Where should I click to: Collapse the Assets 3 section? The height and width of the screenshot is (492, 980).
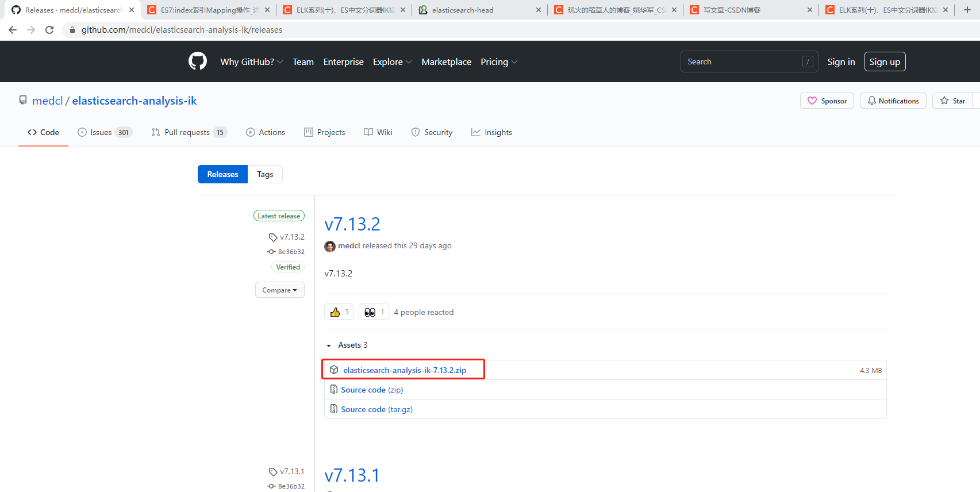(x=347, y=345)
